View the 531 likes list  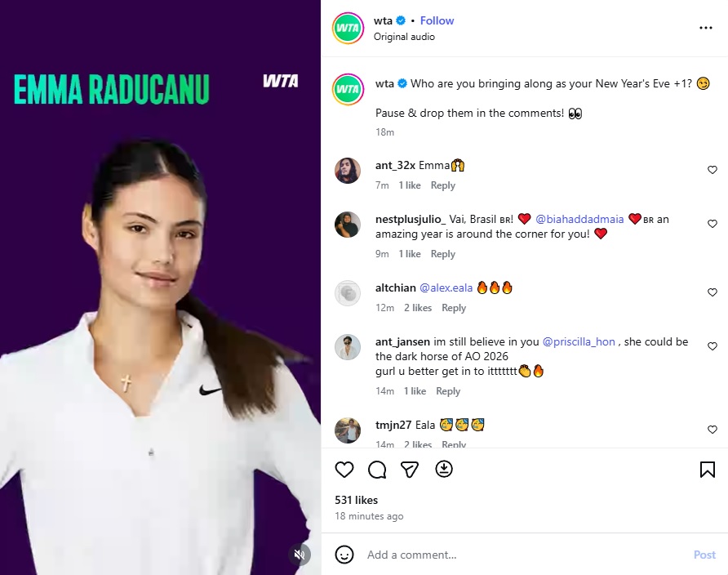point(356,500)
